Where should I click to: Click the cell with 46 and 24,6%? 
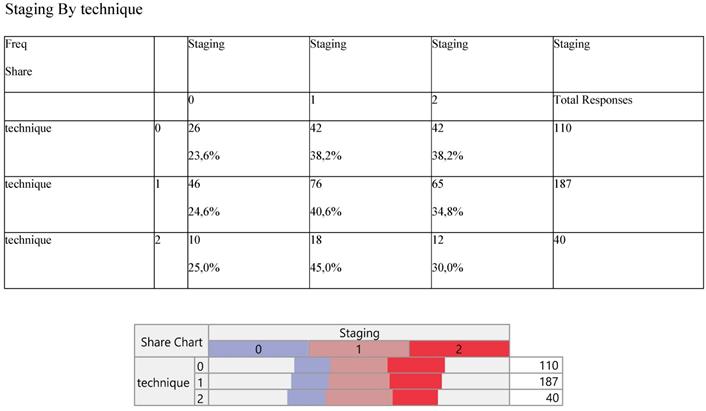[x=248, y=204]
